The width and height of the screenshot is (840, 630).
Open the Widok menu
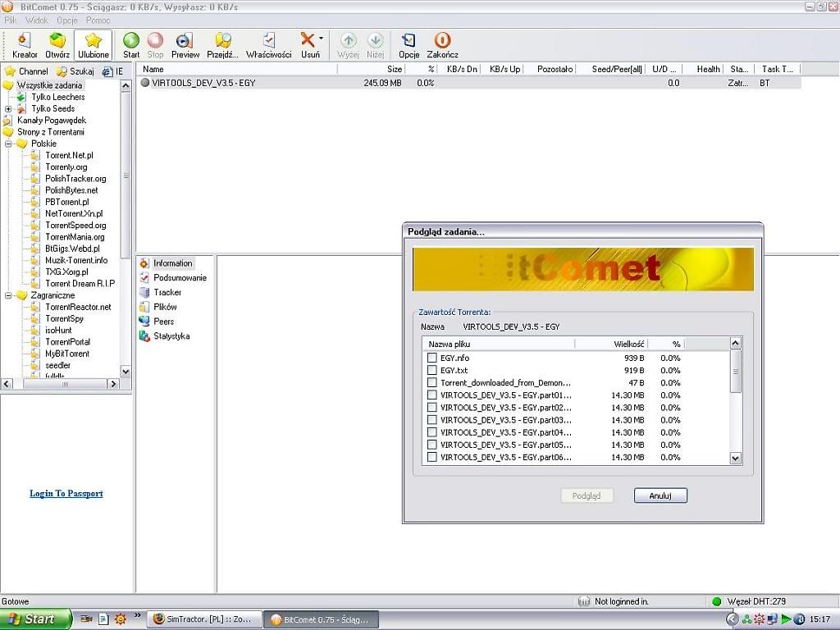pyautogui.click(x=37, y=21)
